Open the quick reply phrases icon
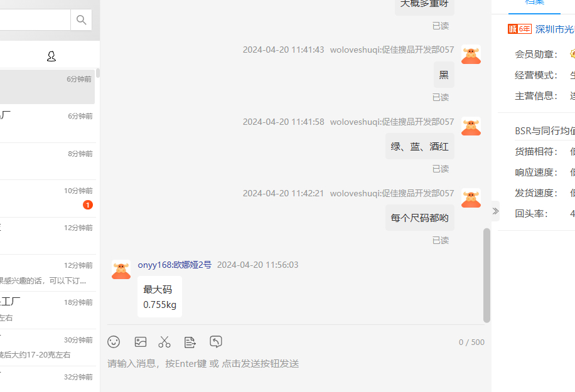This screenshot has width=575, height=392. coord(190,342)
